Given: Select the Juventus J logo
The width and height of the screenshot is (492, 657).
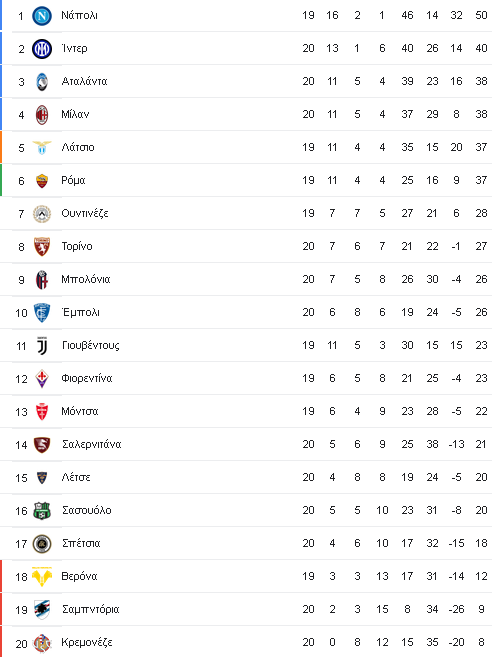Looking at the screenshot, I should point(42,346).
